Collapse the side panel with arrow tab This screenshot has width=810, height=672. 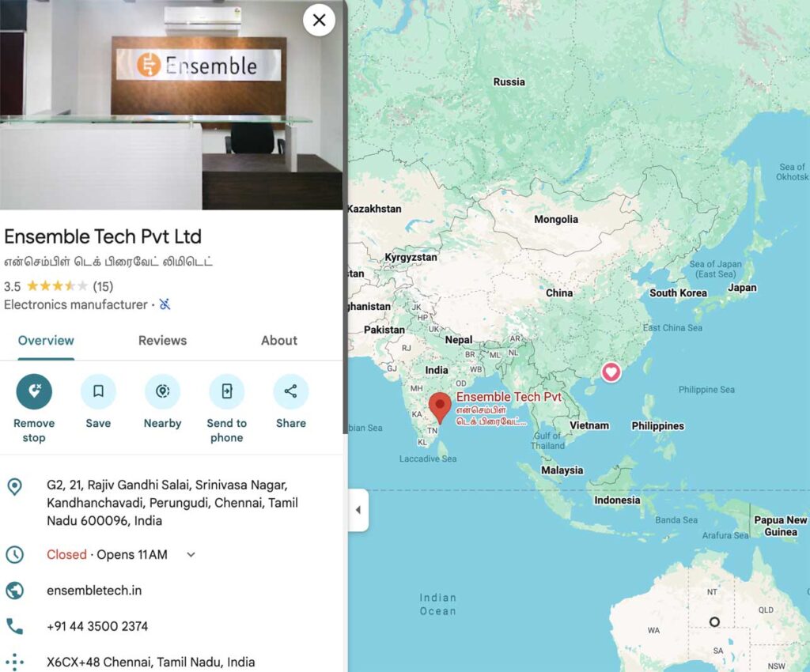point(358,510)
